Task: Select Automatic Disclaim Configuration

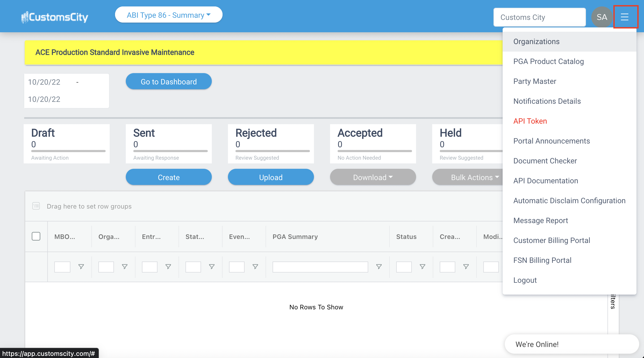Action: click(569, 201)
